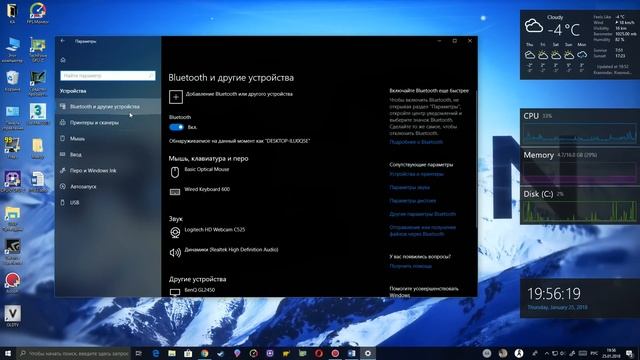This screenshot has height=360, width=640.
Task: Click the 19:56:19 desktop clock widget
Action: pyautogui.click(x=580, y=298)
